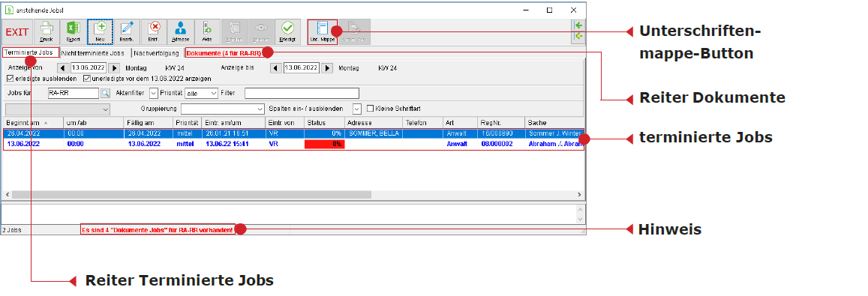
Task: Click the lower green arrow icon
Action: tap(578, 37)
